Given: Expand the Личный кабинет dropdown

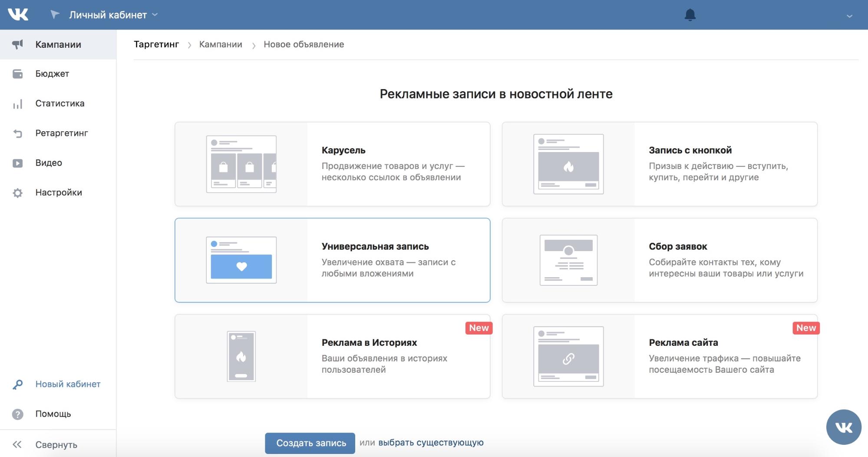Looking at the screenshot, I should (x=113, y=15).
